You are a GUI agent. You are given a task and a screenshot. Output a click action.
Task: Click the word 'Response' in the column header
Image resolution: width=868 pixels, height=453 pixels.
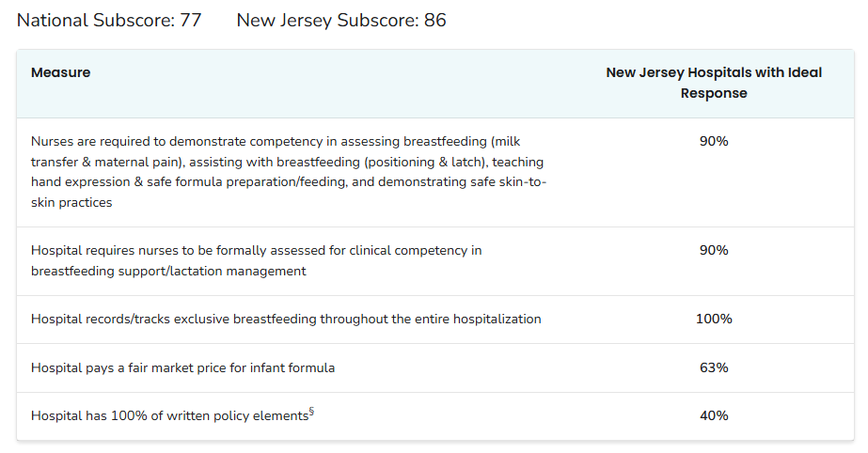714,93
